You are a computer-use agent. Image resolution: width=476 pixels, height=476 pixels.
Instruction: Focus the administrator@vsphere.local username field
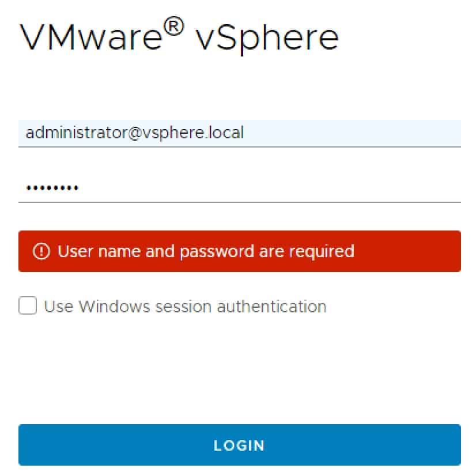pos(240,133)
